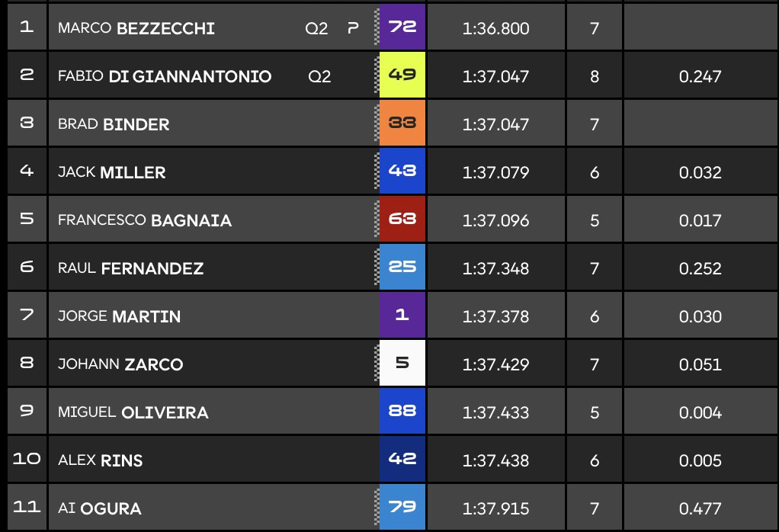Screen dimensions: 779x532
Task: Select Francesco Bagnaia's name
Action: pos(145,220)
